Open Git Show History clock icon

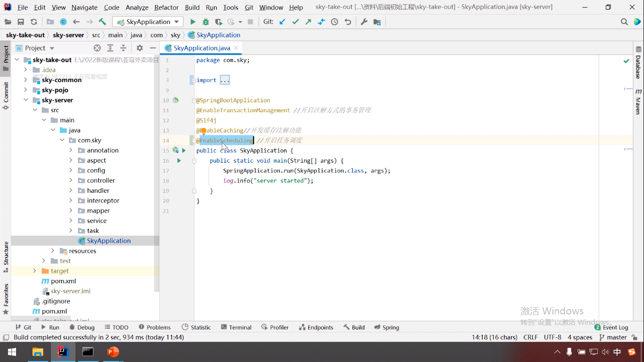pos(334,22)
